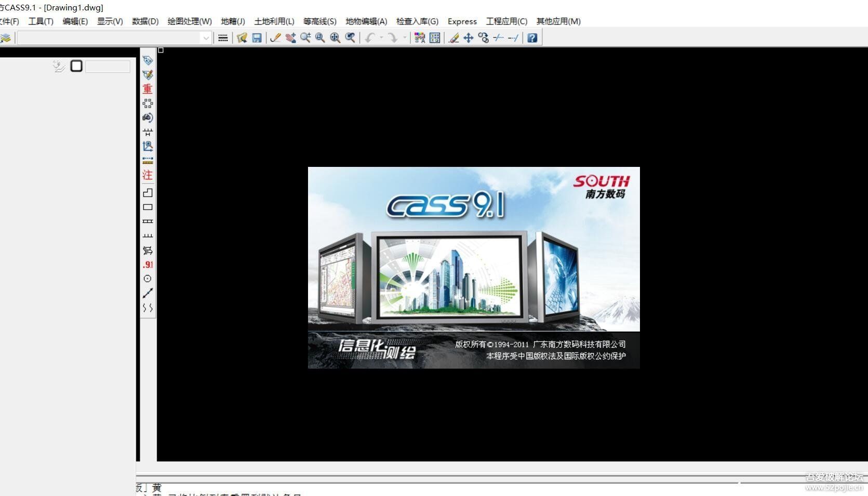This screenshot has height=496, width=868.
Task: Click the Move four-arrow cross icon
Action: click(469, 38)
